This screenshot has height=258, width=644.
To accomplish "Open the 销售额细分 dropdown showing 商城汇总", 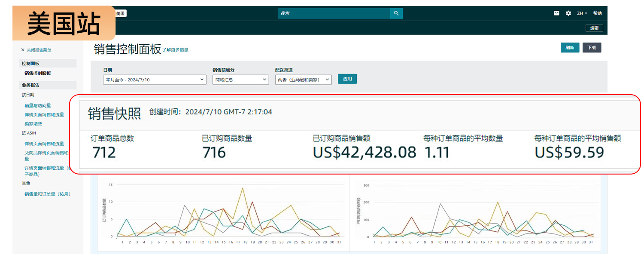I will pos(240,80).
